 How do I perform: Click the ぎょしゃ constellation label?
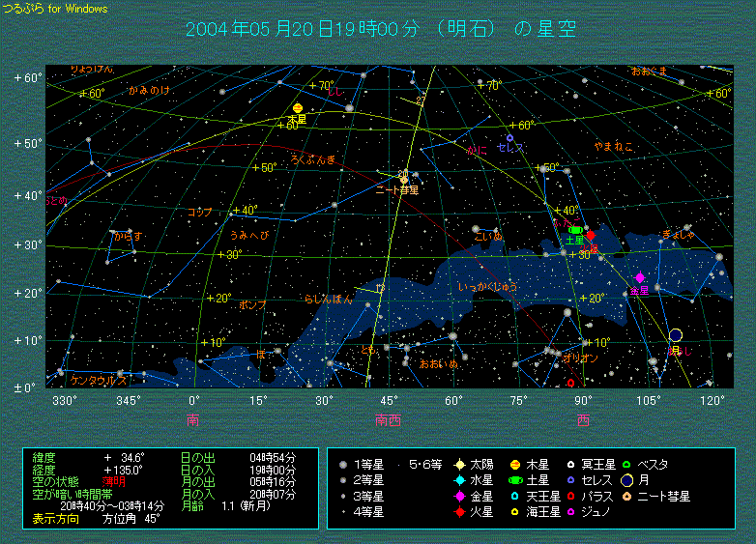click(679, 235)
